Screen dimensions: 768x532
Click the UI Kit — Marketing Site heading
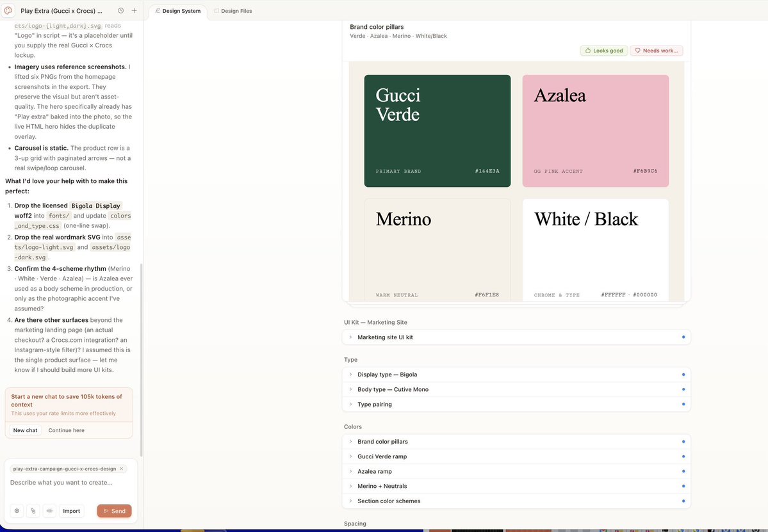[376, 322]
